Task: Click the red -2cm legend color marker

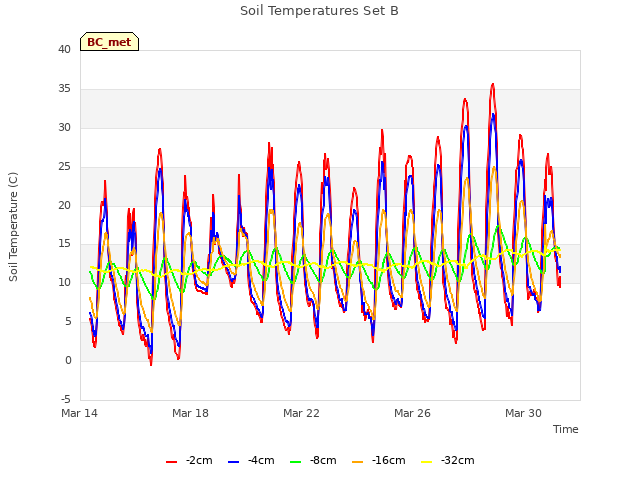Action: click(x=171, y=462)
